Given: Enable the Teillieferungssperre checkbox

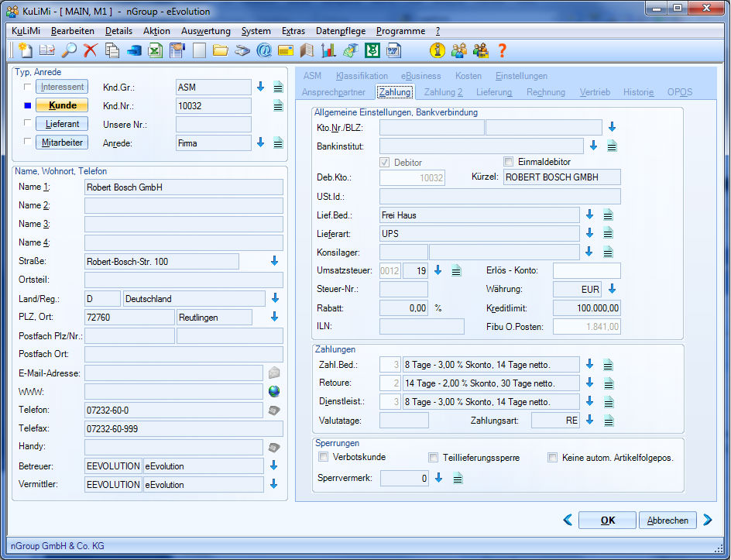Looking at the screenshot, I should (433, 458).
